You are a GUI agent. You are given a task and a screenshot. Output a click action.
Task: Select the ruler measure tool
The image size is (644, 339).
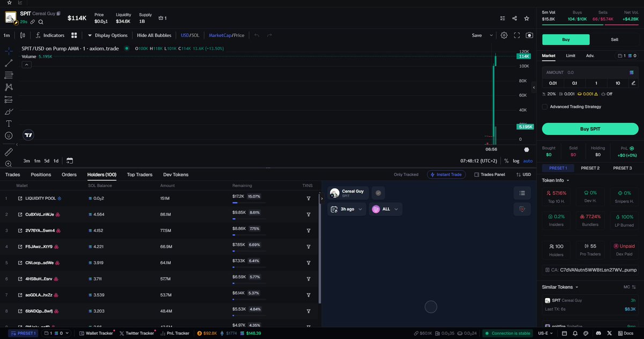pos(9,152)
